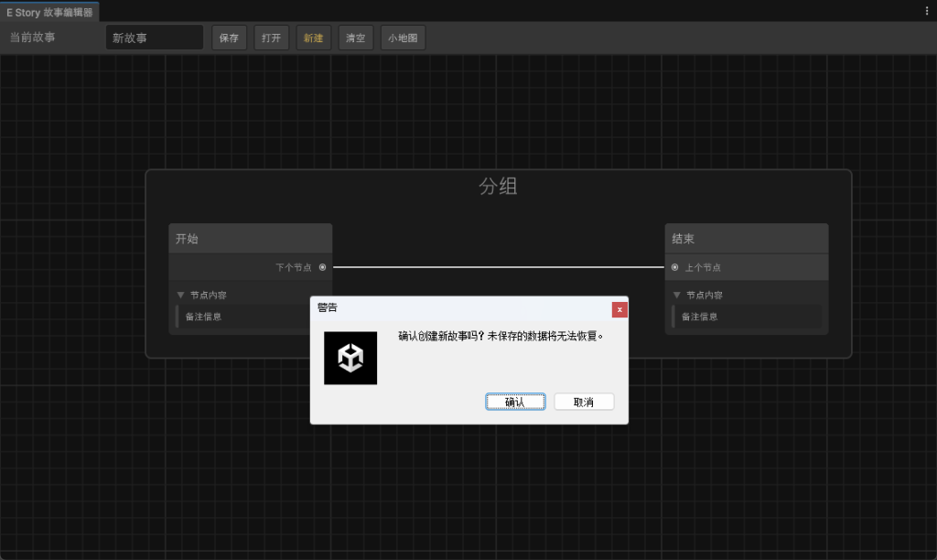Collapse 节点内容 section in 开始 node
The height and width of the screenshot is (560, 937).
[181, 295]
